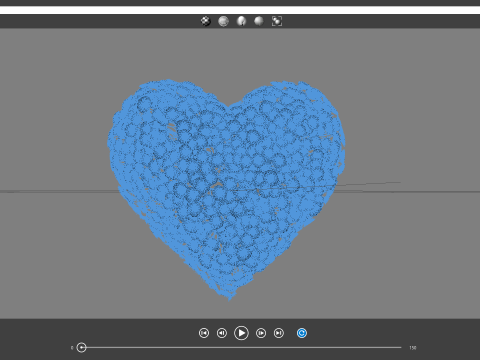
Task: Click the frame-selected spheres focus icon
Action: (x=277, y=21)
